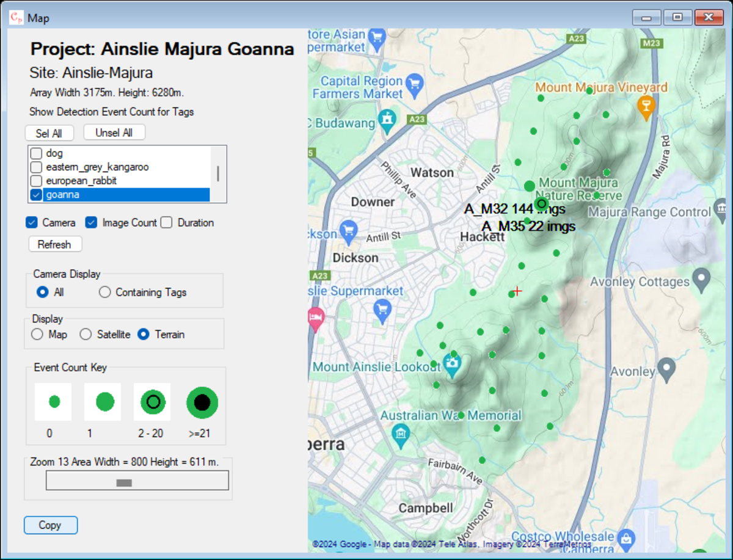Uncheck the goanna tag checkbox
The image size is (733, 560).
coord(35,194)
